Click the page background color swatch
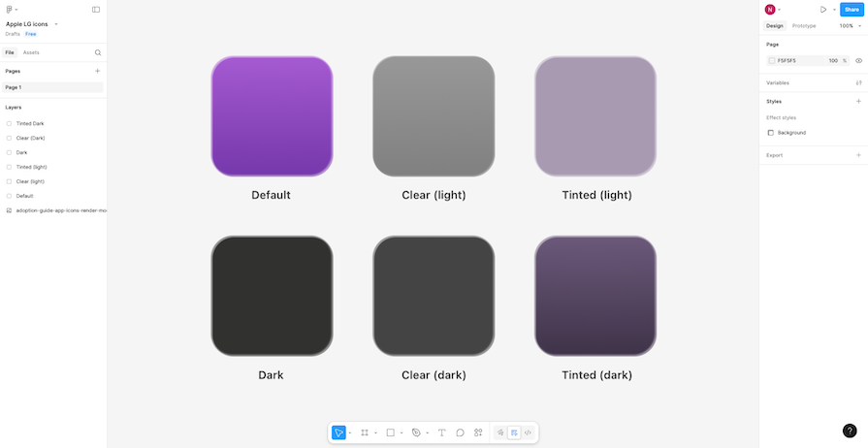Viewport: 868px width, 448px height. coord(772,61)
